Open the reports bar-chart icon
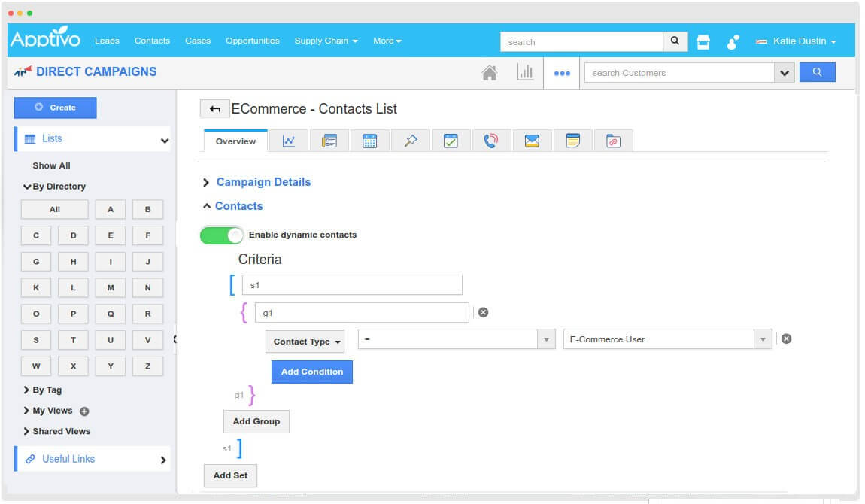The height and width of the screenshot is (504, 865). tap(526, 72)
